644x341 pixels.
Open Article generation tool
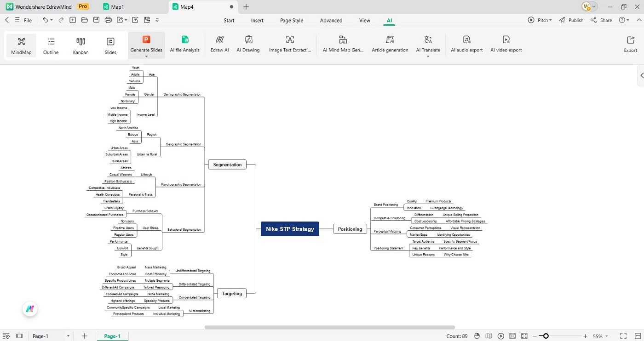(390, 45)
